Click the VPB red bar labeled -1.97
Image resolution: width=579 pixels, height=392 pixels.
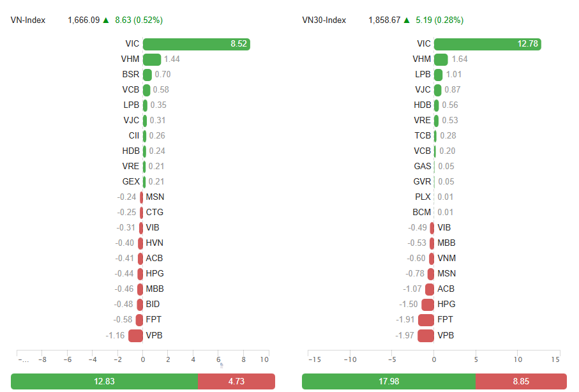click(x=426, y=335)
